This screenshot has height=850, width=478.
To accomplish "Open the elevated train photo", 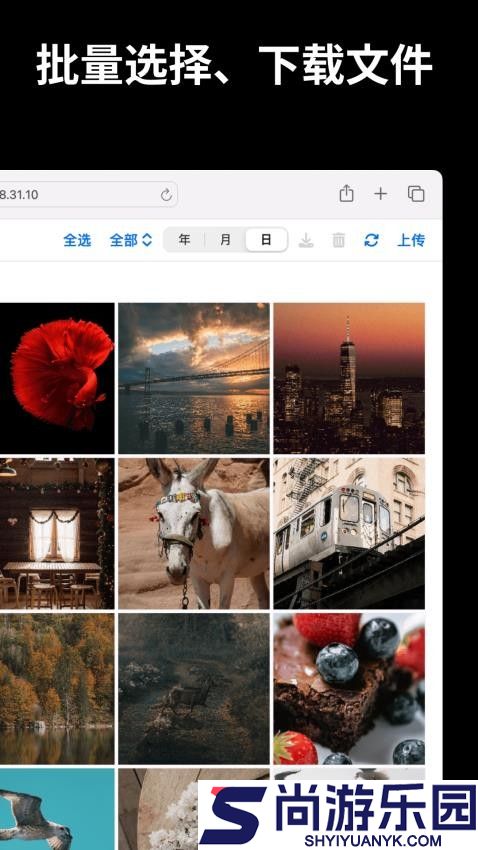I will coord(349,533).
